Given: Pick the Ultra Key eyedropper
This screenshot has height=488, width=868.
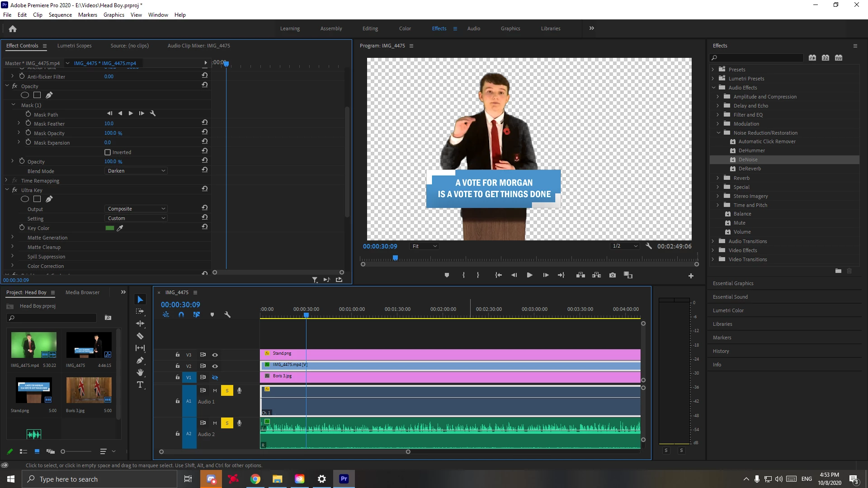Looking at the screenshot, I should pyautogui.click(x=120, y=228).
